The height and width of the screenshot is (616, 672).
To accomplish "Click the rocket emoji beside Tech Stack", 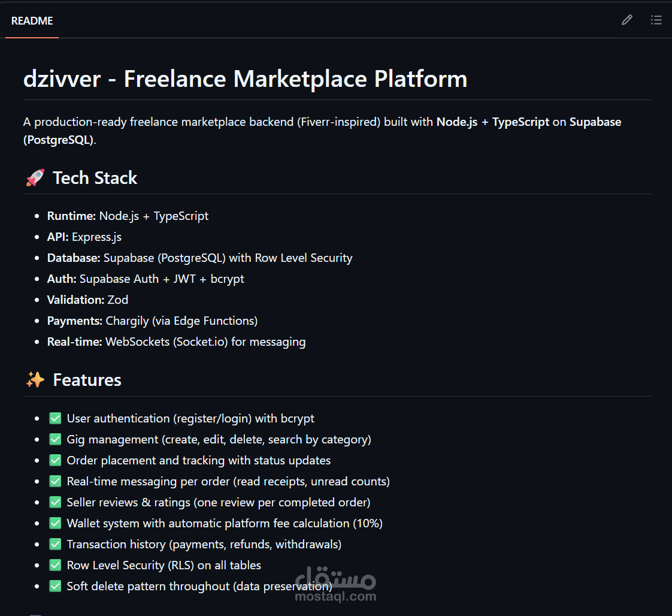I will coord(35,178).
